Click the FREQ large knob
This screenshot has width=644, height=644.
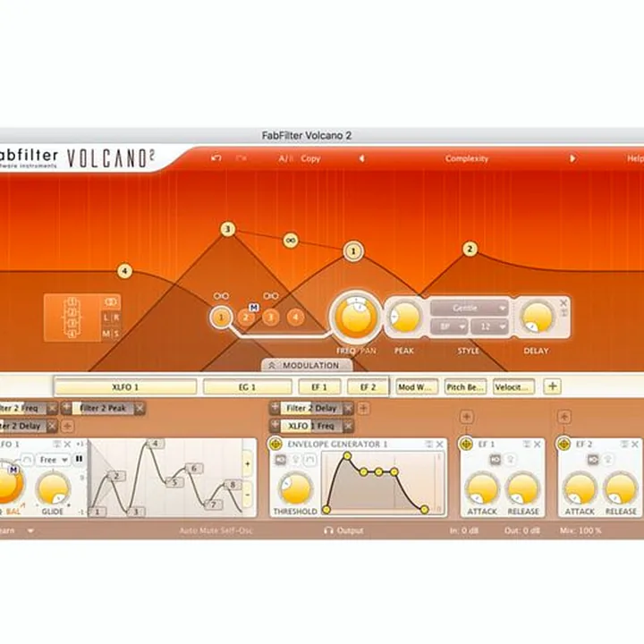356,317
